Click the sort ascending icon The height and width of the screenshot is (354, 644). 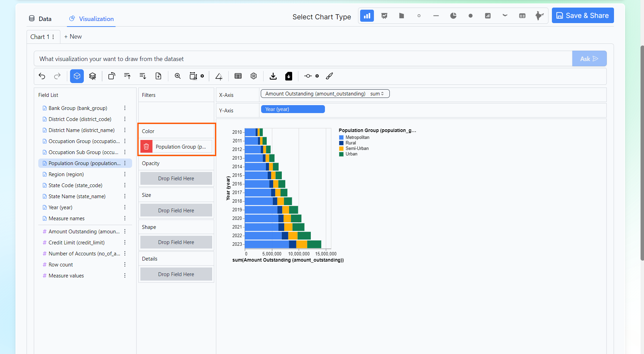pyautogui.click(x=127, y=76)
